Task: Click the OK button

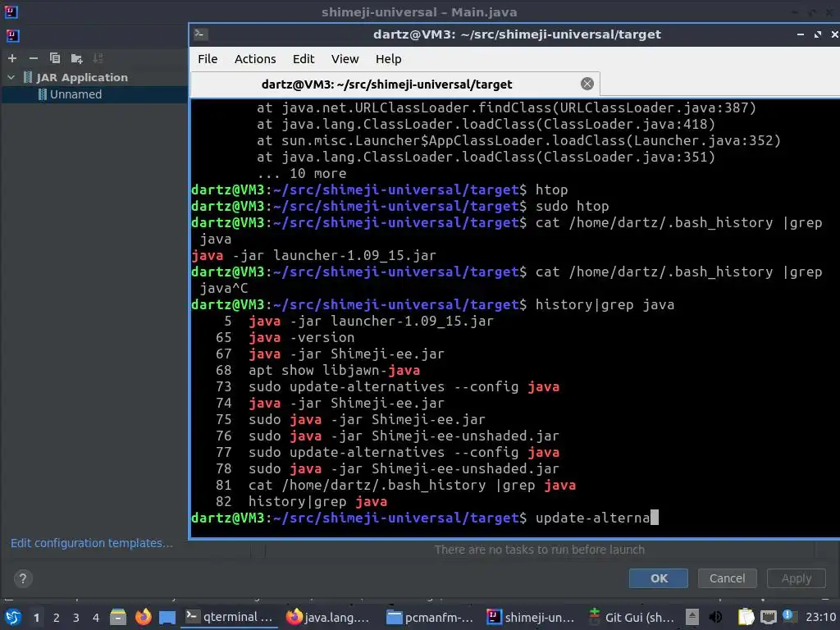Action: [659, 578]
